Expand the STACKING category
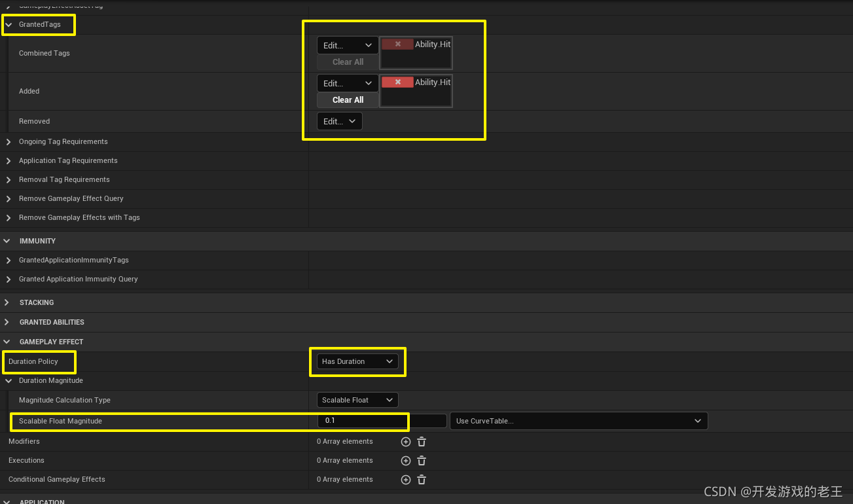The width and height of the screenshot is (853, 504). tap(7, 302)
